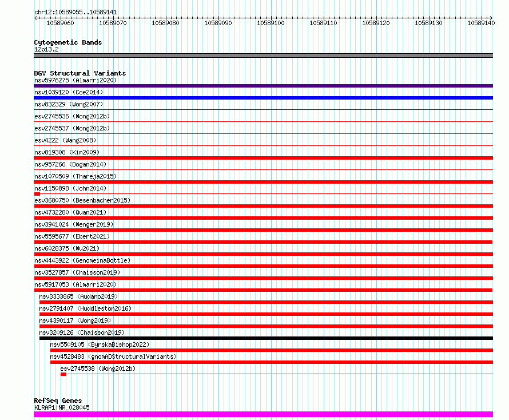Screen dimensions: 509x420
Task: Click the DGV Structural Variants track title
Action: [80, 73]
